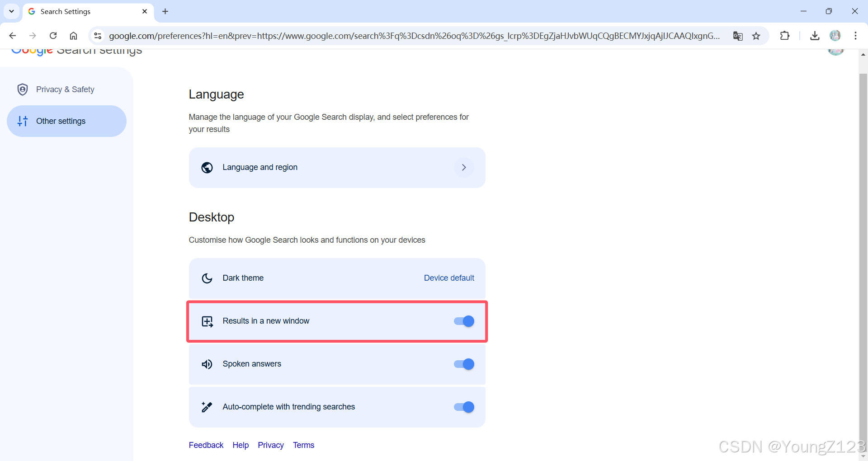868x461 pixels.
Task: Click the Google logo in page header
Action: [32, 51]
